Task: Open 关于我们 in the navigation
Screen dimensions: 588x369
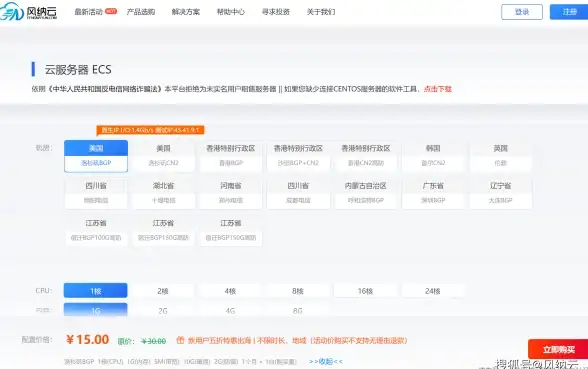Action: 321,12
